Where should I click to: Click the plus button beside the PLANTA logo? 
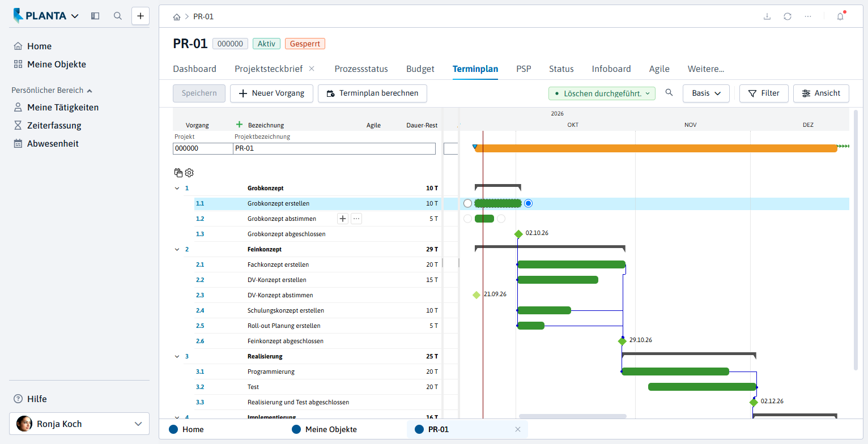pos(141,16)
